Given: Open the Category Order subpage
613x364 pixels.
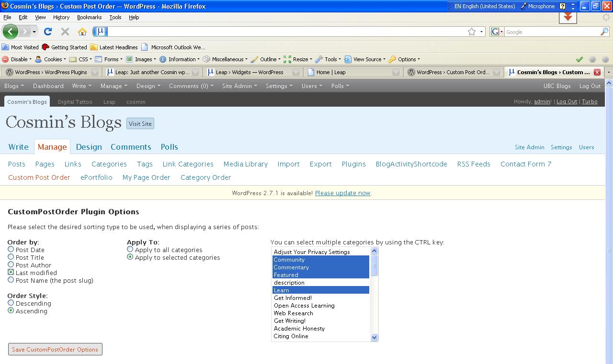Looking at the screenshot, I should click(x=205, y=177).
